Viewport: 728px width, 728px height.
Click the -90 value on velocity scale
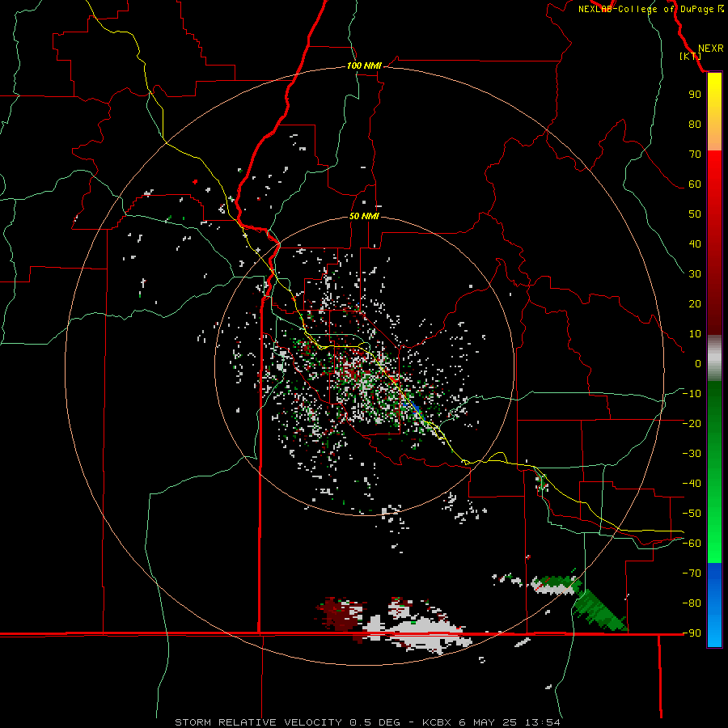(692, 633)
